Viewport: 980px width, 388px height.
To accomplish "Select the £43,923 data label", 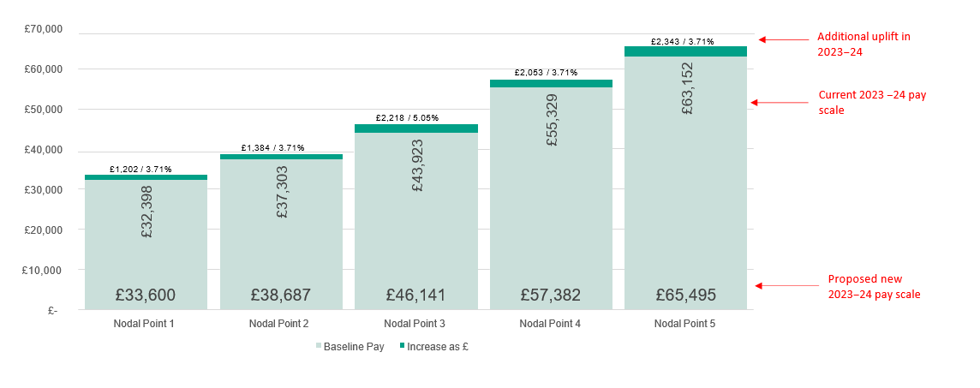I will click(417, 164).
